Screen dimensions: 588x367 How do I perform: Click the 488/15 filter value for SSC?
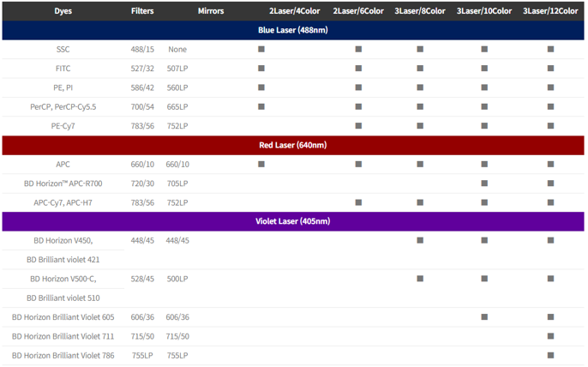click(143, 50)
